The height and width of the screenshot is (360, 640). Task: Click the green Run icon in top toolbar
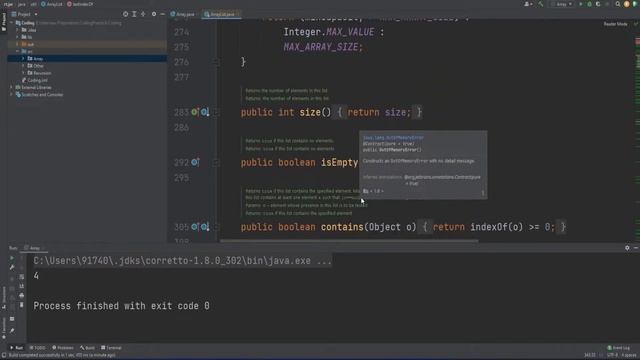(x=581, y=4)
